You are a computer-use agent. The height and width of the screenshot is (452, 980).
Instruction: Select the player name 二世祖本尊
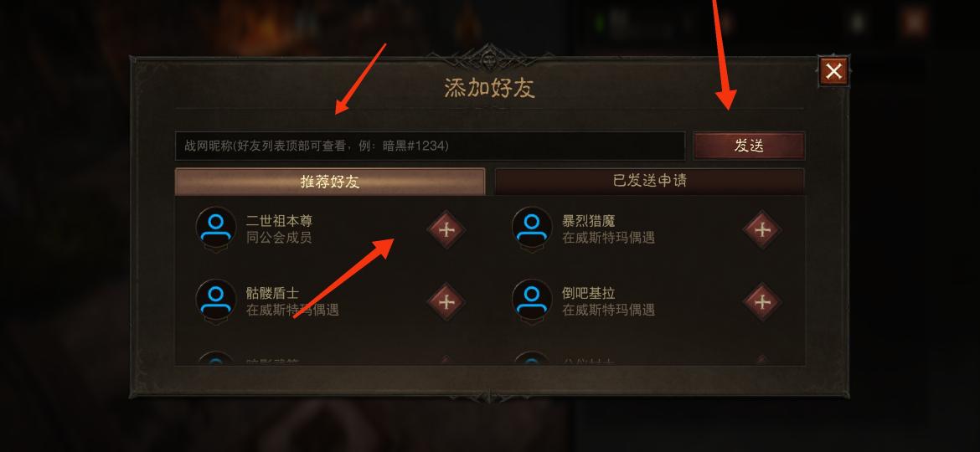click(x=279, y=221)
